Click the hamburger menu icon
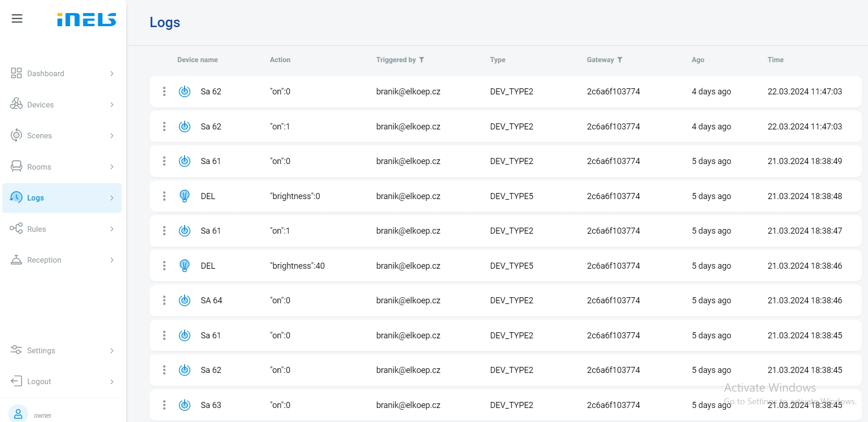The width and height of the screenshot is (868, 422). click(x=17, y=19)
